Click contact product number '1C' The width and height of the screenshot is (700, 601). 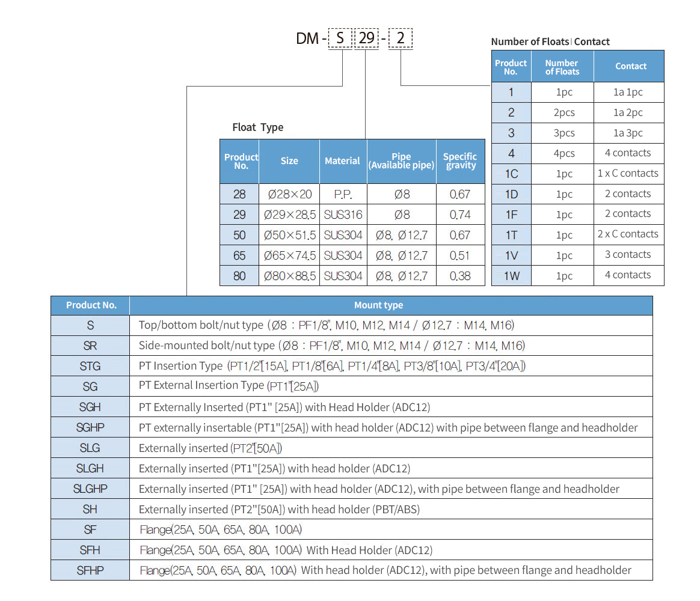tap(511, 174)
